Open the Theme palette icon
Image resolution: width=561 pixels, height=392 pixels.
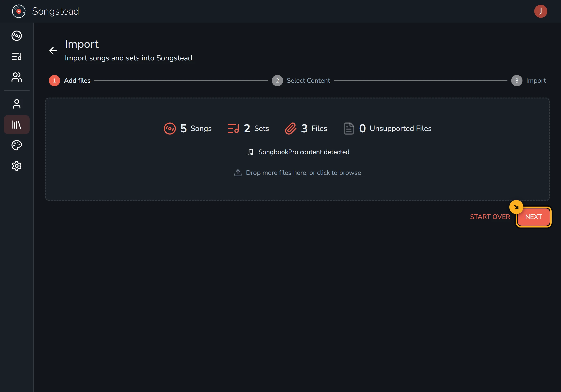click(17, 145)
